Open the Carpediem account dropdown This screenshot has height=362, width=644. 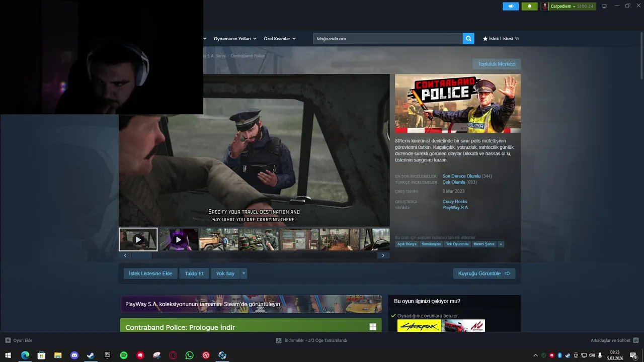point(563,7)
